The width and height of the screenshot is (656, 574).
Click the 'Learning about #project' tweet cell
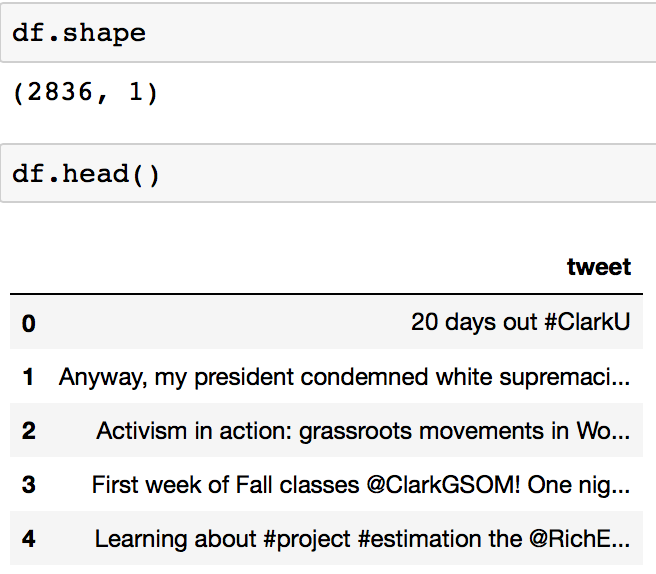(362, 539)
